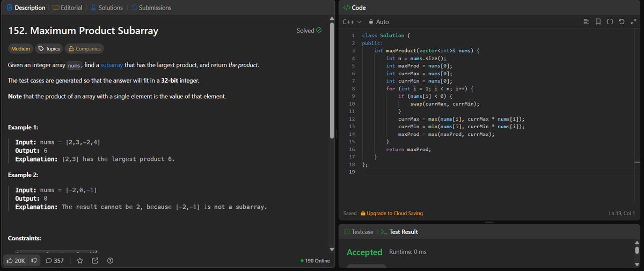The image size is (644, 271).
Task: Click the scroll-down arrow of the description panel
Action: [332, 249]
